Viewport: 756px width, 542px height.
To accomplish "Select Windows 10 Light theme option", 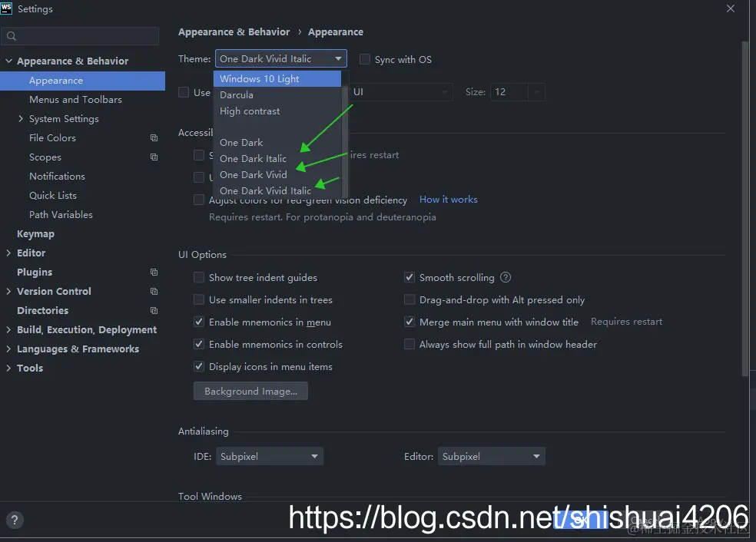I will (x=277, y=78).
